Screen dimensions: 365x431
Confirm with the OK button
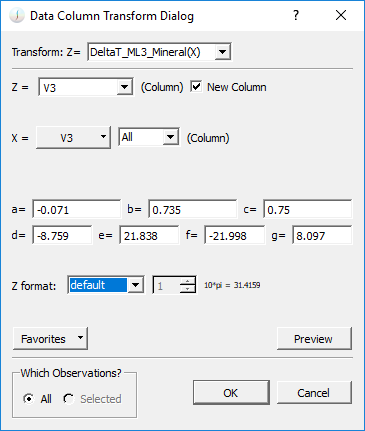tap(231, 393)
